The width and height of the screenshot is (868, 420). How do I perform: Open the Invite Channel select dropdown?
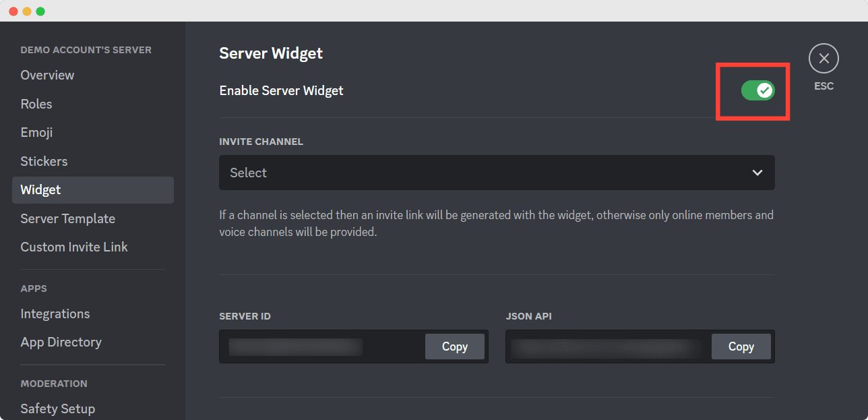[497, 173]
